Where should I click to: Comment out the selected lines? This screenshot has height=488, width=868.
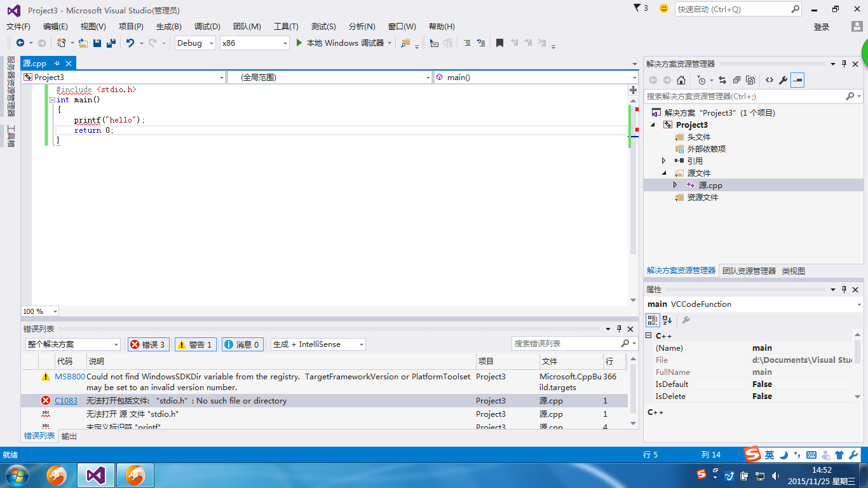pyautogui.click(x=467, y=43)
